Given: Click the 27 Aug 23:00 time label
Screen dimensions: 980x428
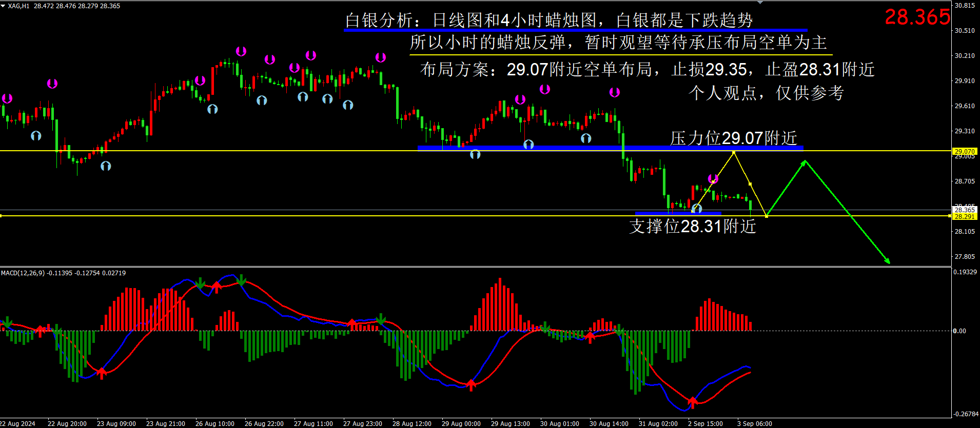Looking at the screenshot, I should pos(363,424).
